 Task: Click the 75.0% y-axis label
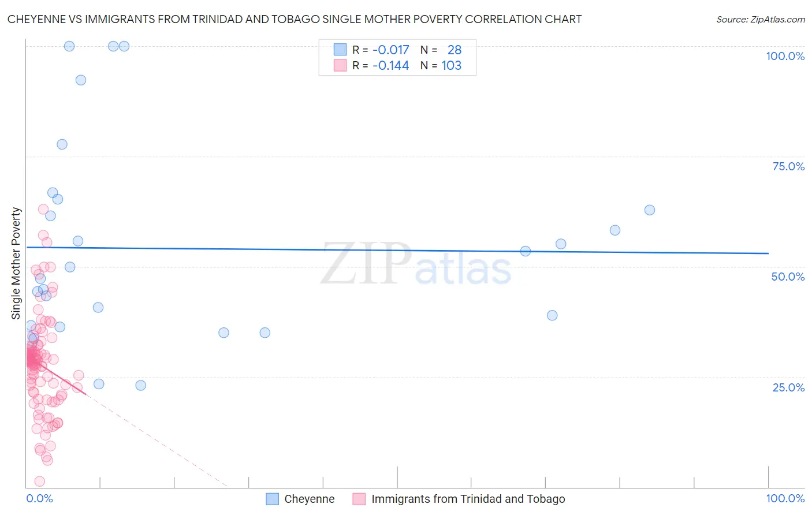coord(788,166)
